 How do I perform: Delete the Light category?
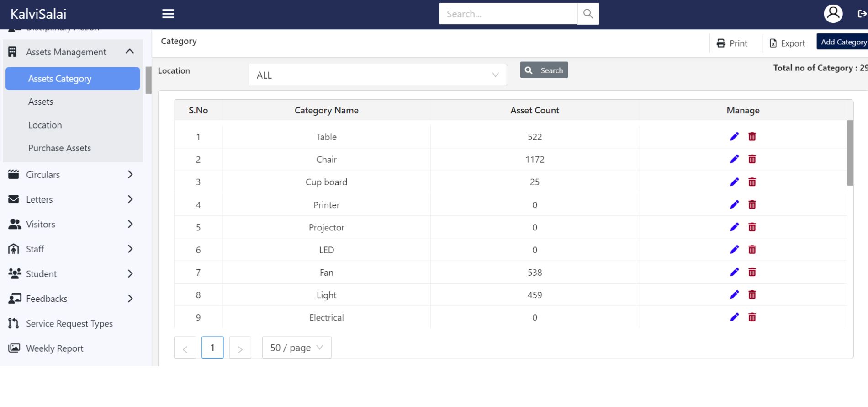pos(752,294)
